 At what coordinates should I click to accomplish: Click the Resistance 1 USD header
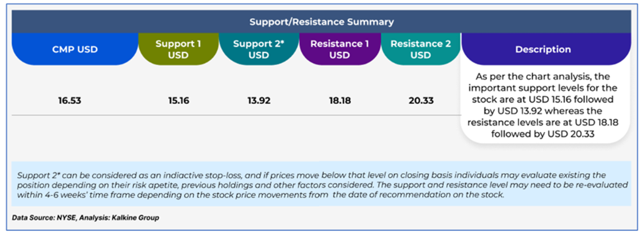pos(340,49)
